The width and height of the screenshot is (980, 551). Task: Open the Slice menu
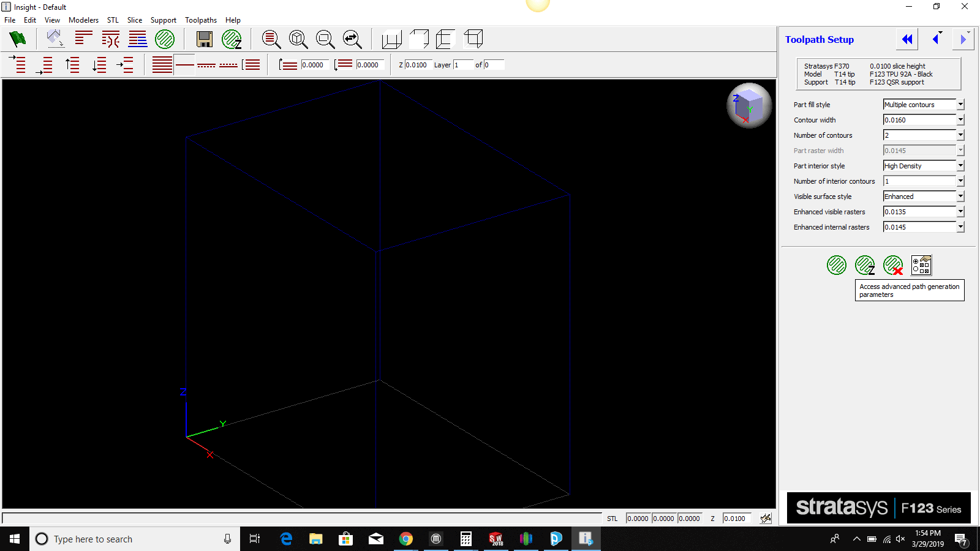(x=135, y=20)
